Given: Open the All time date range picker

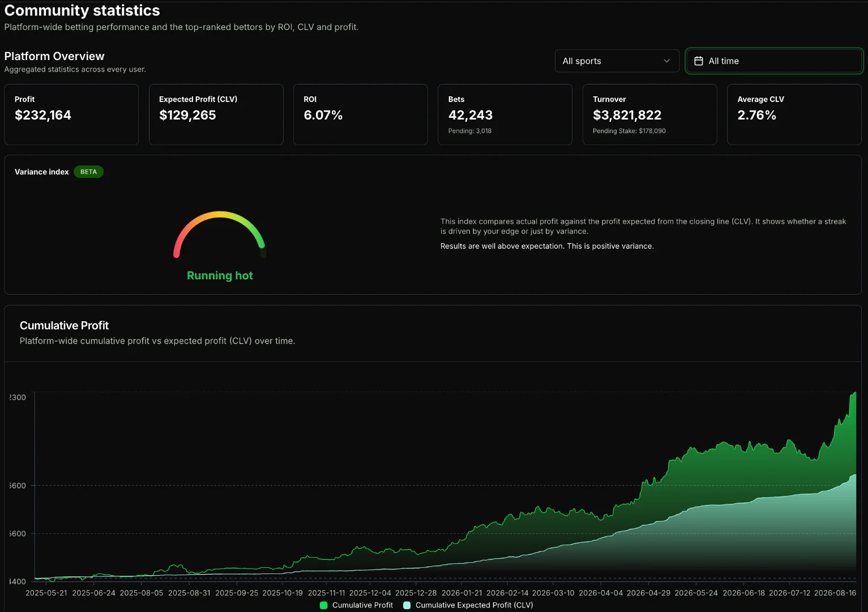Looking at the screenshot, I should point(774,61).
